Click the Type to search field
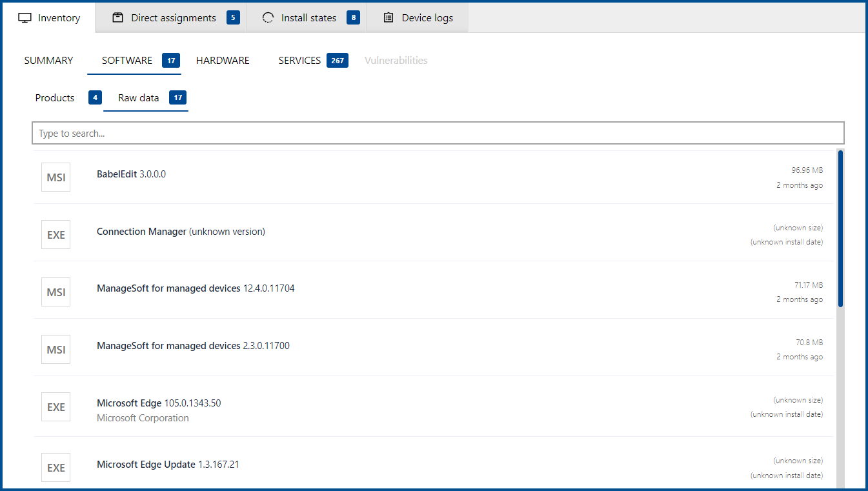 coord(438,134)
